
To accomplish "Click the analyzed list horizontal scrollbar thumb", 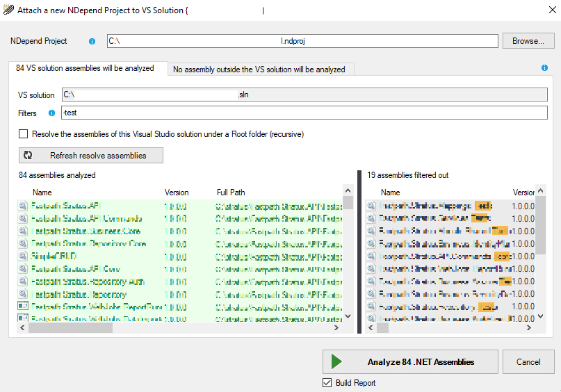I will coord(70,327).
